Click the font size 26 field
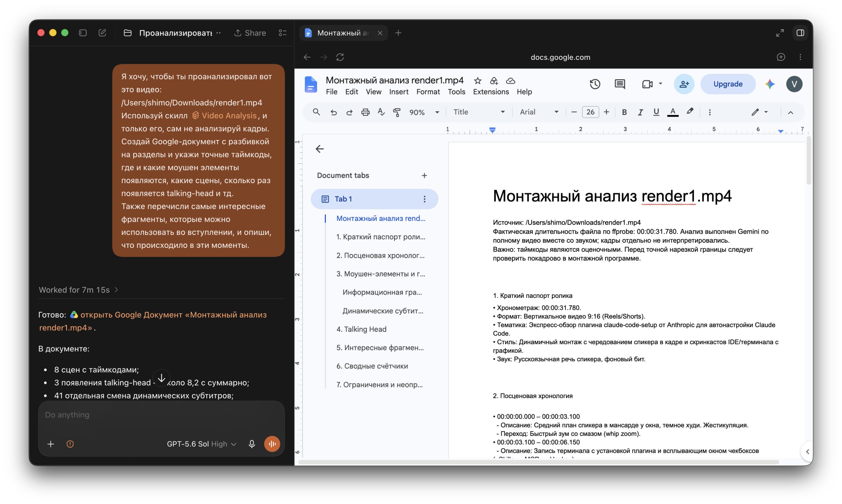Screen dimensions: 842x504 (590, 112)
